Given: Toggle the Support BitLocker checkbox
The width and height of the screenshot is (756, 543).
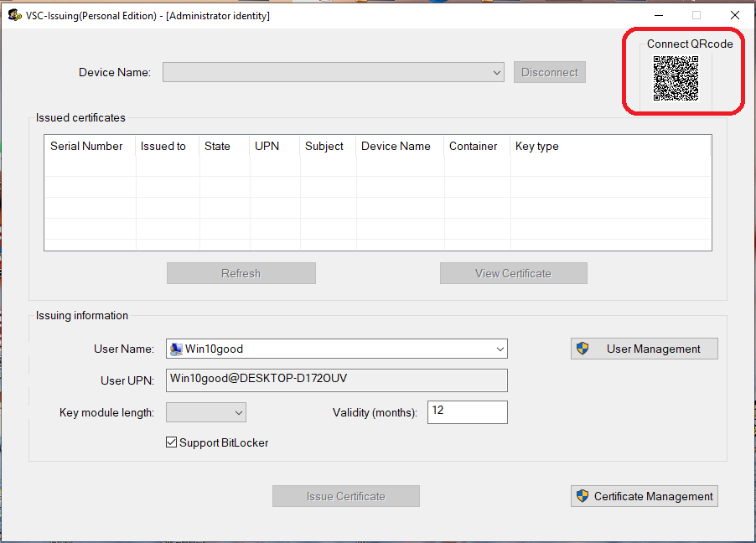Looking at the screenshot, I should tap(172, 442).
